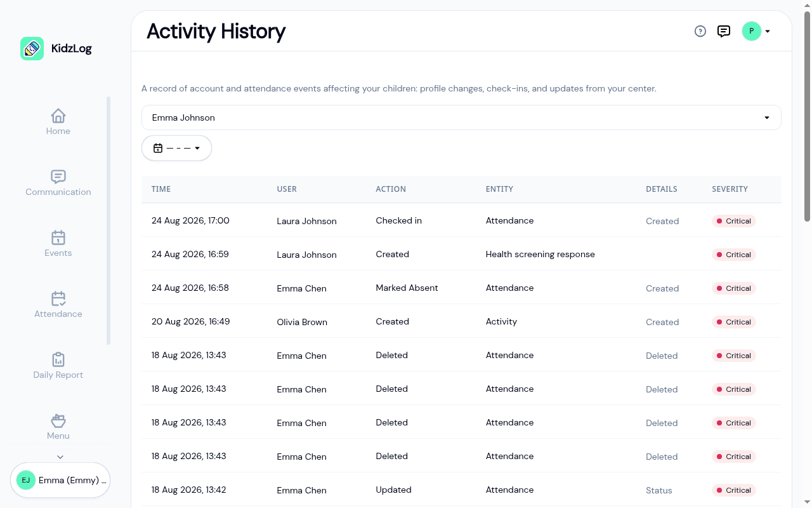Go to Home label in sidebar
The height and width of the screenshot is (508, 812).
pyautogui.click(x=58, y=131)
